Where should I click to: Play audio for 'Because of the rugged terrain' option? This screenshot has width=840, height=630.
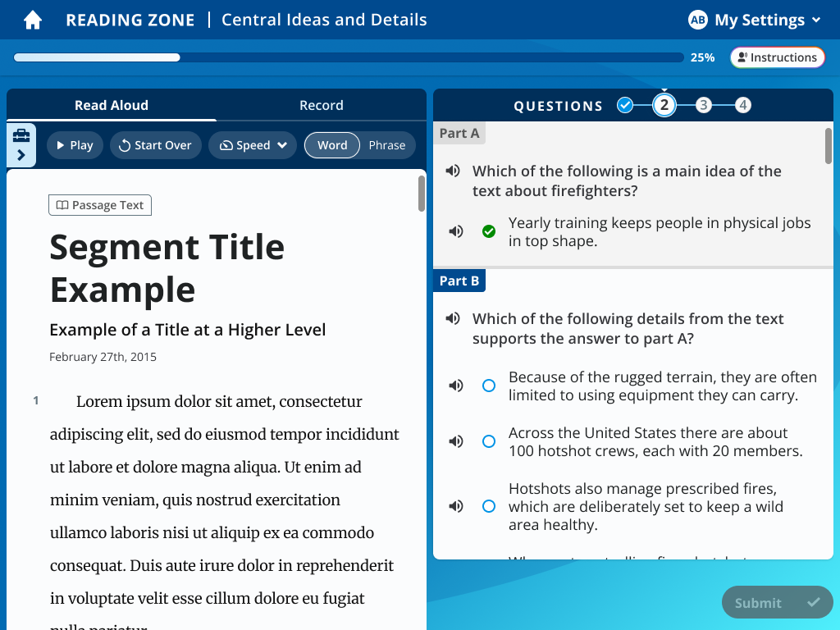[456, 386]
